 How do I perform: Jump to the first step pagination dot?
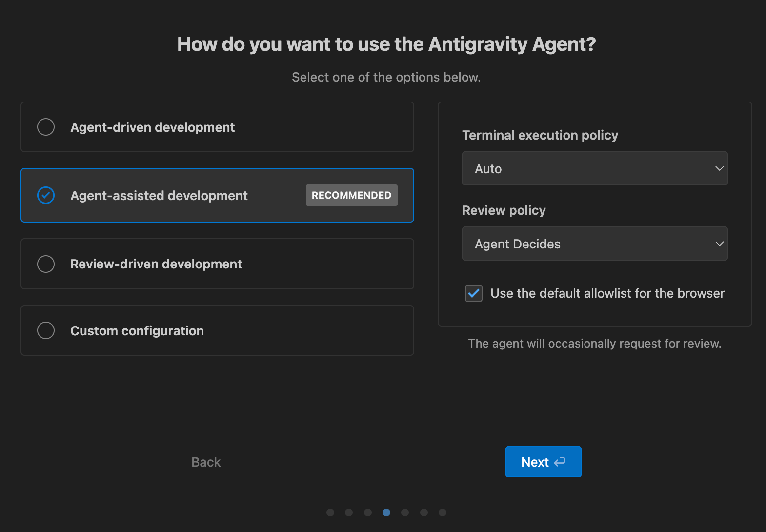coord(330,512)
